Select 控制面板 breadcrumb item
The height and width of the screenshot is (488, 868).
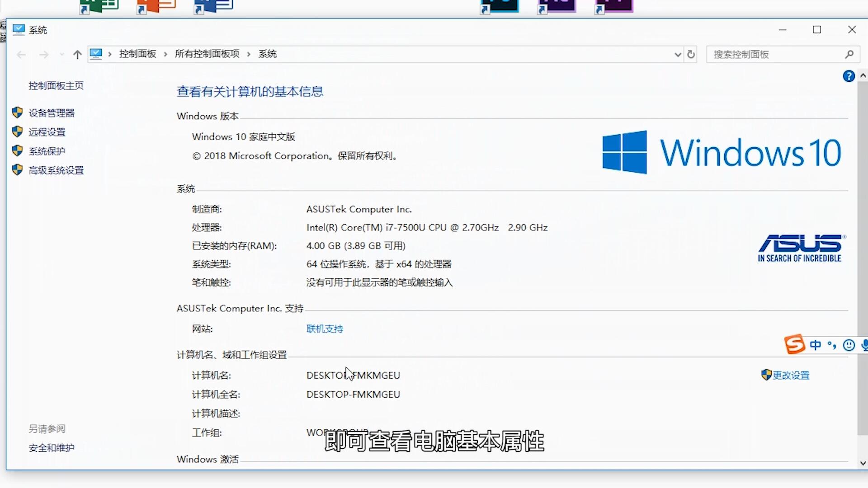[x=137, y=54]
